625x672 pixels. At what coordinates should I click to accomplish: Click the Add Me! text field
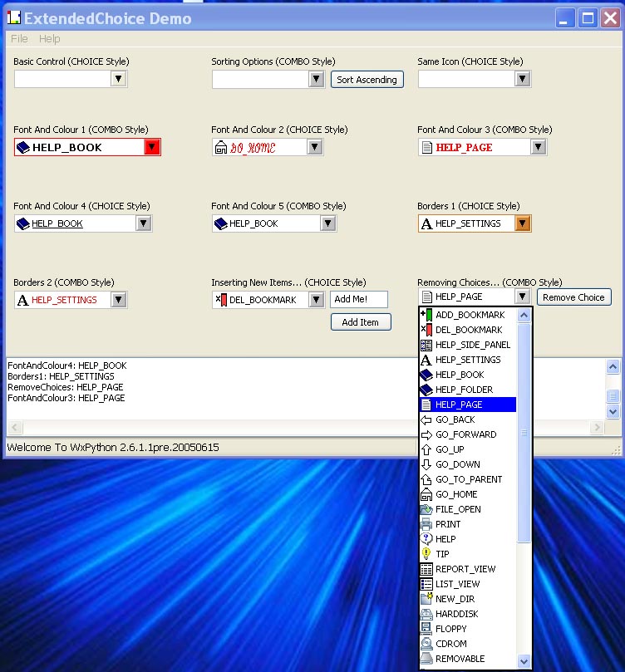[359, 300]
